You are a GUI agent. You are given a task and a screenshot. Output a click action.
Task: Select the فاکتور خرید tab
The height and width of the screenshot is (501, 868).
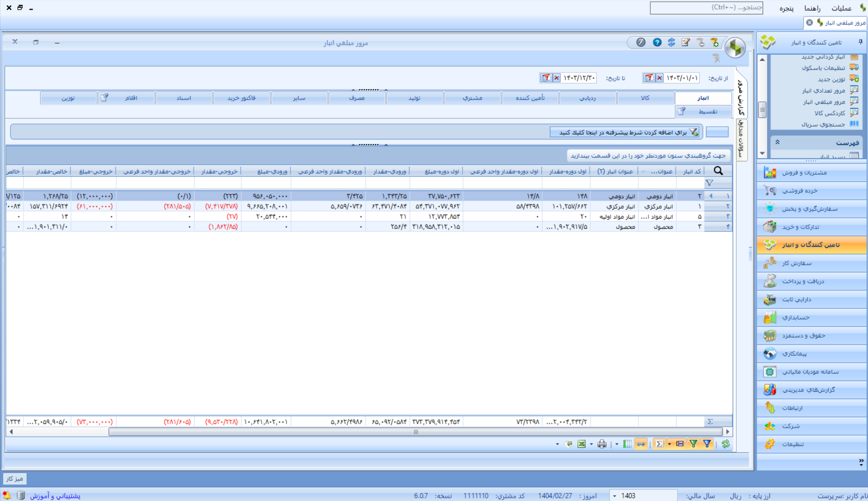[x=241, y=98]
